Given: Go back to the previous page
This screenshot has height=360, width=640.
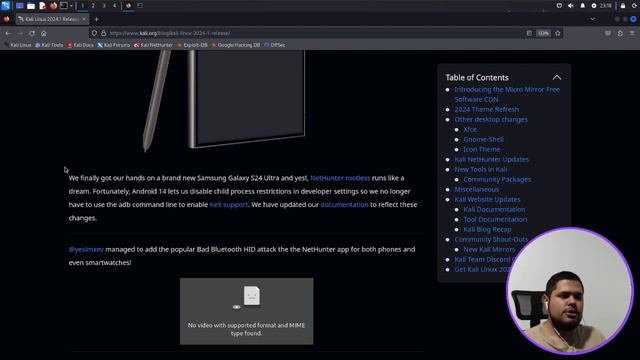Looking at the screenshot, I should (x=8, y=33).
